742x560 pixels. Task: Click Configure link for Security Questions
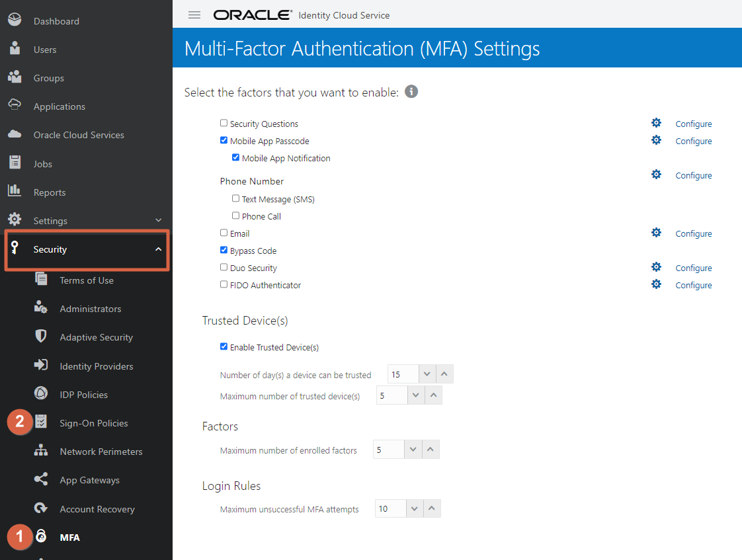click(693, 124)
